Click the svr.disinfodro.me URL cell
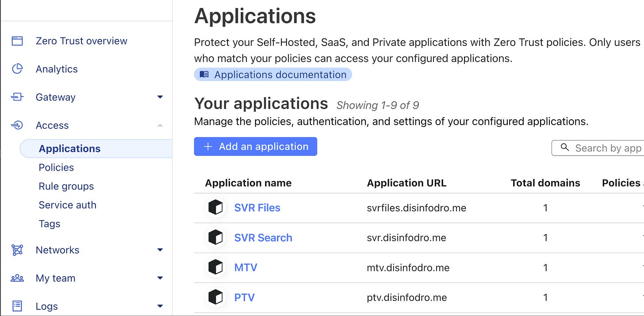This screenshot has height=316, width=644. (406, 238)
